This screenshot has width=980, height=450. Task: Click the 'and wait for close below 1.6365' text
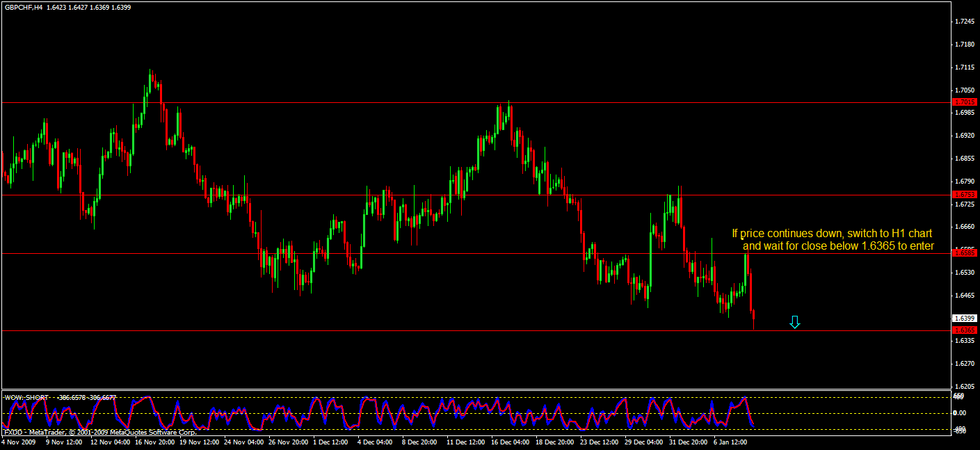click(837, 246)
